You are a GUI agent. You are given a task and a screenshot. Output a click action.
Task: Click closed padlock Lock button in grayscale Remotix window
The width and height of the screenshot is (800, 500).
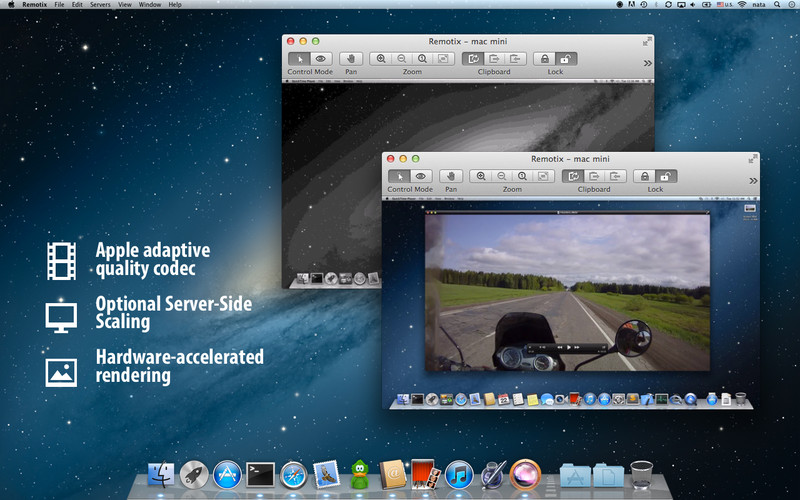pyautogui.click(x=544, y=59)
